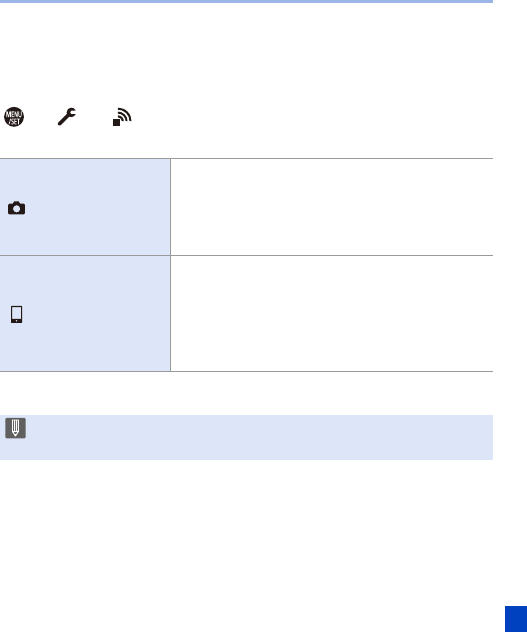Click blank space between MENU/SET and wrench
The image size is (527, 632).
point(41,117)
